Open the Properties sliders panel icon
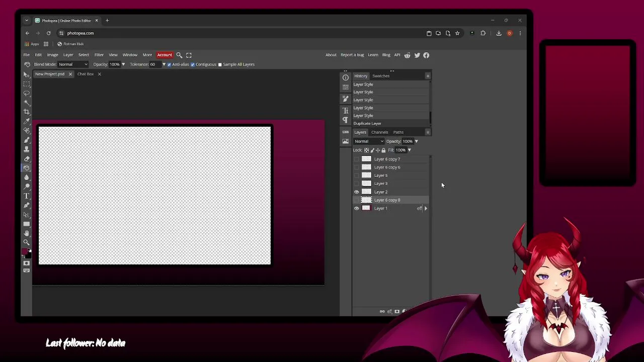This screenshot has width=644, height=362. 345,87
